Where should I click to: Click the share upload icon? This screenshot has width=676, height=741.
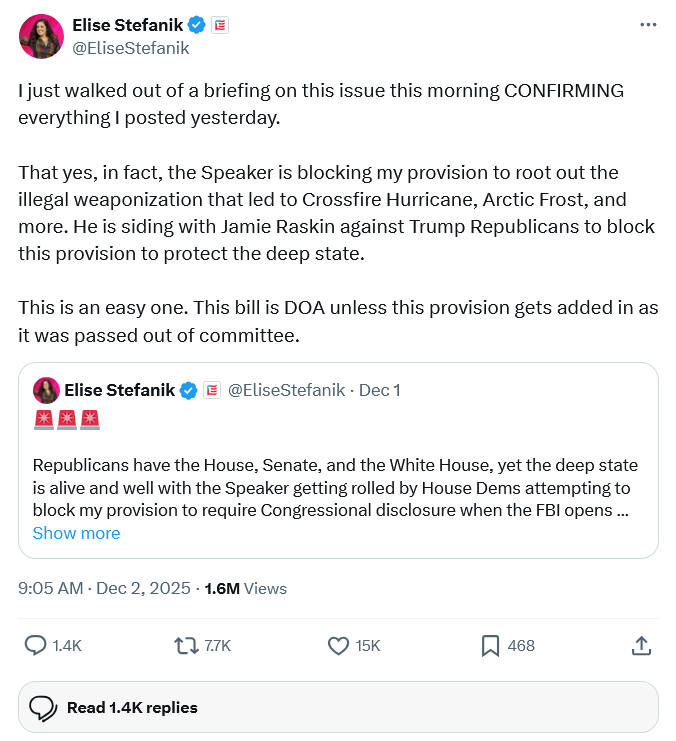pyautogui.click(x=641, y=646)
